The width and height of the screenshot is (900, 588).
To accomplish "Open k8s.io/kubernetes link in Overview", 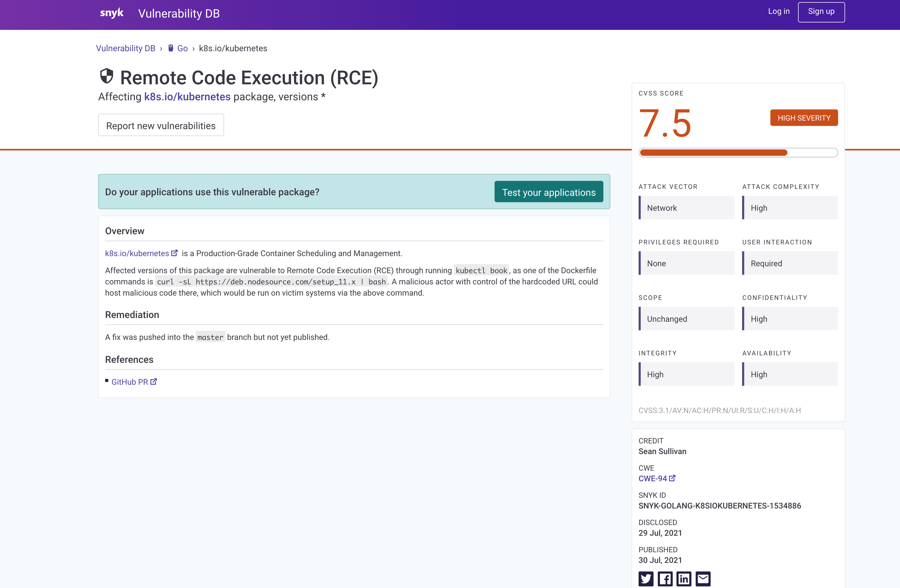I will (x=137, y=253).
